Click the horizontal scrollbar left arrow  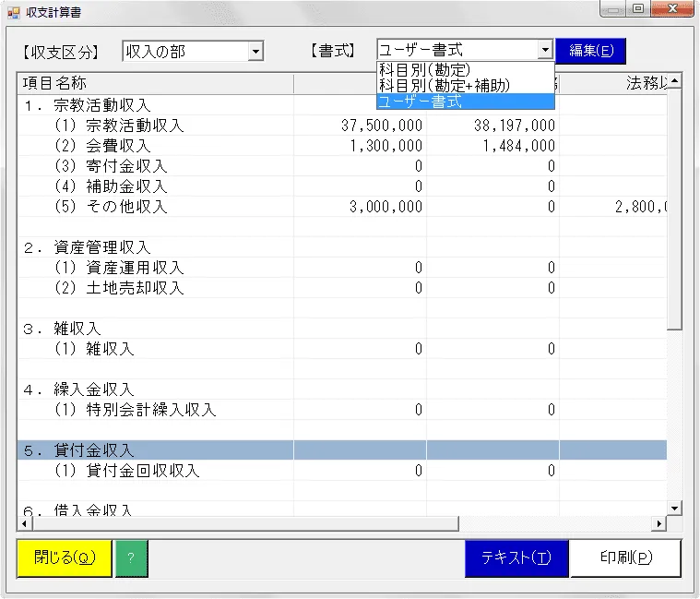pyautogui.click(x=24, y=523)
